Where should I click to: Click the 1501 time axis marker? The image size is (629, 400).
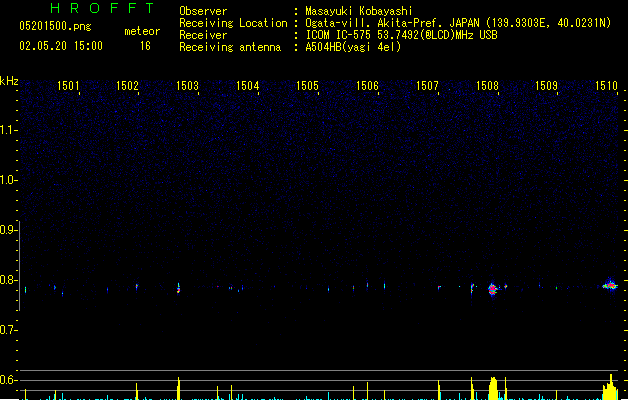pyautogui.click(x=68, y=86)
